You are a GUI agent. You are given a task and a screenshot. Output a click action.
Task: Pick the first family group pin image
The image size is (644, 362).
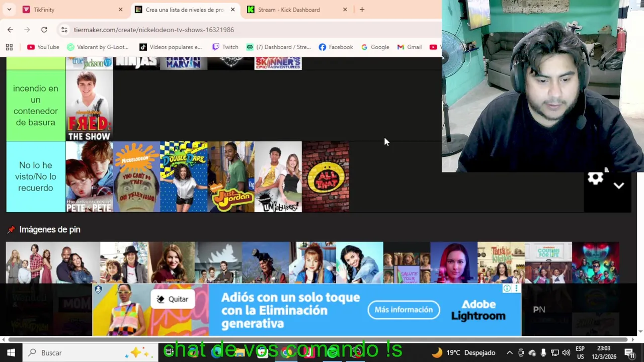[30, 263]
